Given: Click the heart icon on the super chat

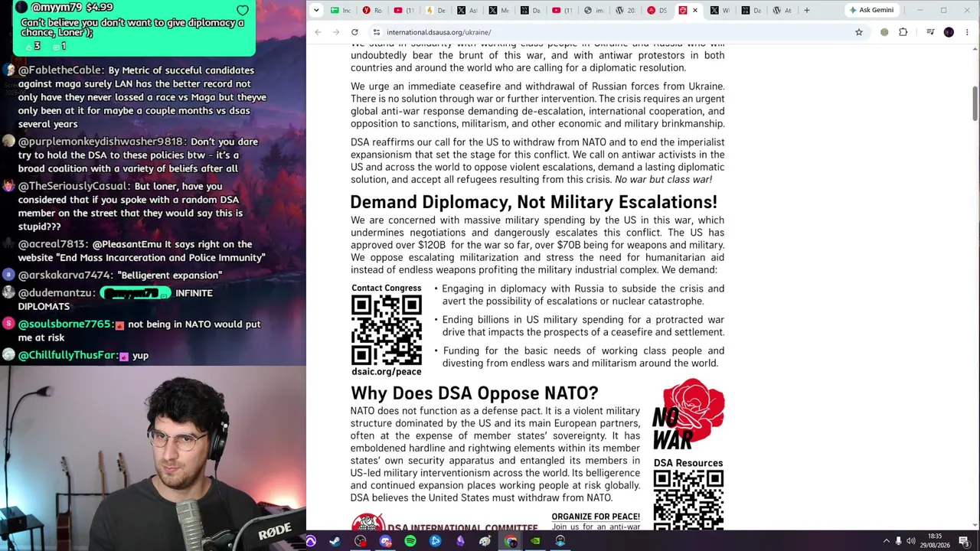Looking at the screenshot, I should click(243, 10).
